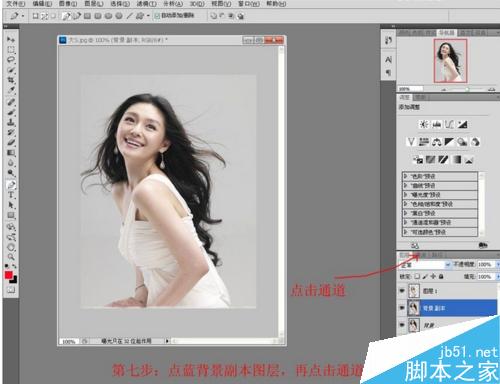Select the Horizontal Type tool

(x=11, y=195)
